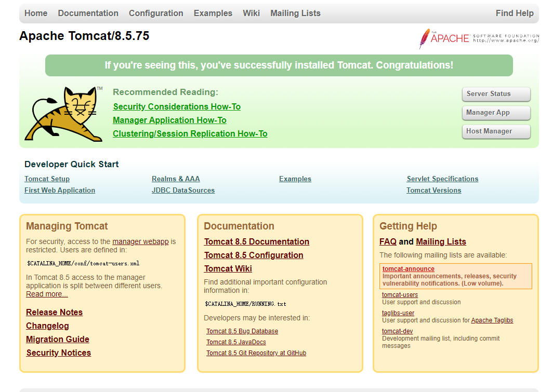Open the Changelog link
This screenshot has height=392, width=552.
(x=47, y=326)
